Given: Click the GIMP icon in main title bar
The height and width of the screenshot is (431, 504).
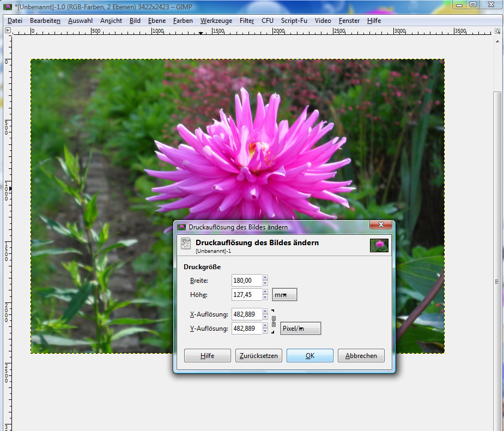Looking at the screenshot, I should pyautogui.click(x=8, y=5).
